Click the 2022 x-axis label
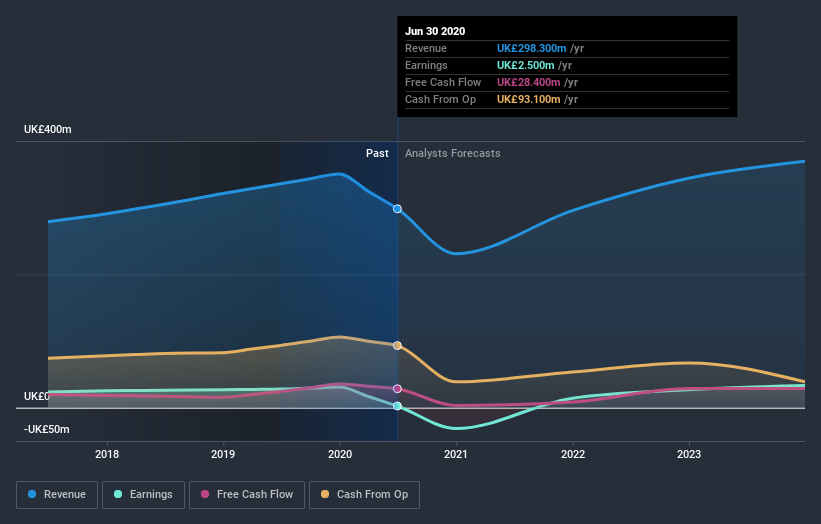 (573, 454)
